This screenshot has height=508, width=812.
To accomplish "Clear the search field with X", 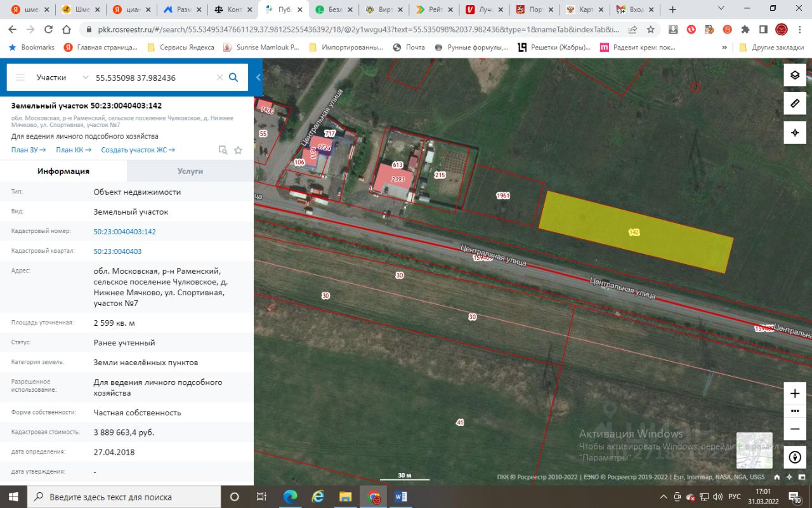I will tap(219, 77).
